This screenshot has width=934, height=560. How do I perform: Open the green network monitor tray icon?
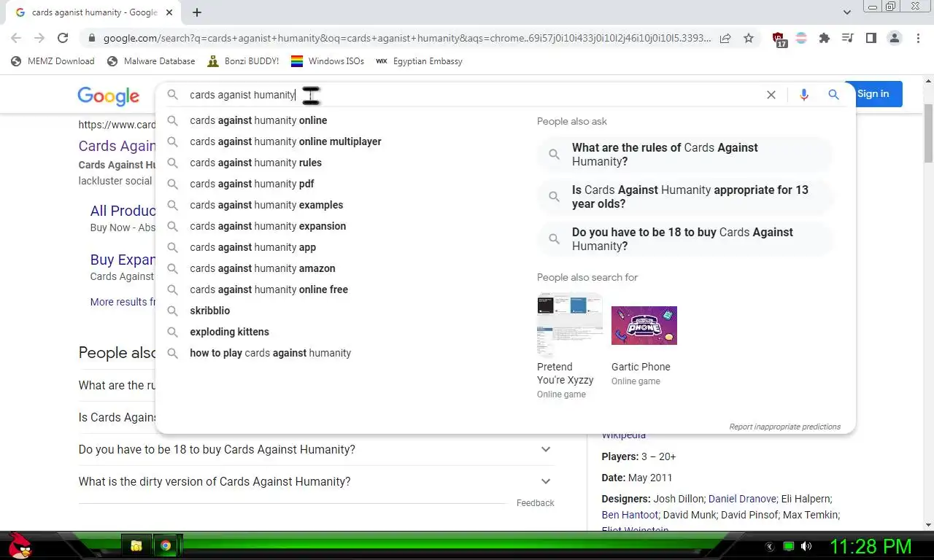click(788, 546)
